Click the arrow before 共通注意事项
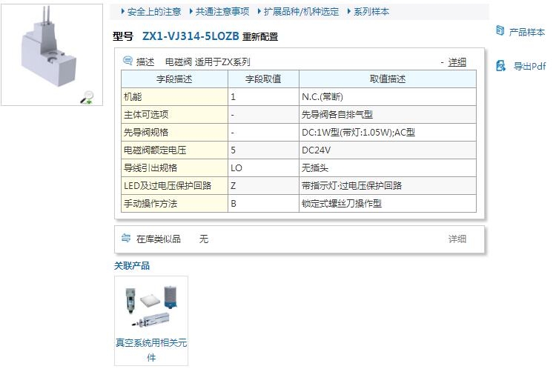Viewport: 556px width, 392px height. point(191,12)
